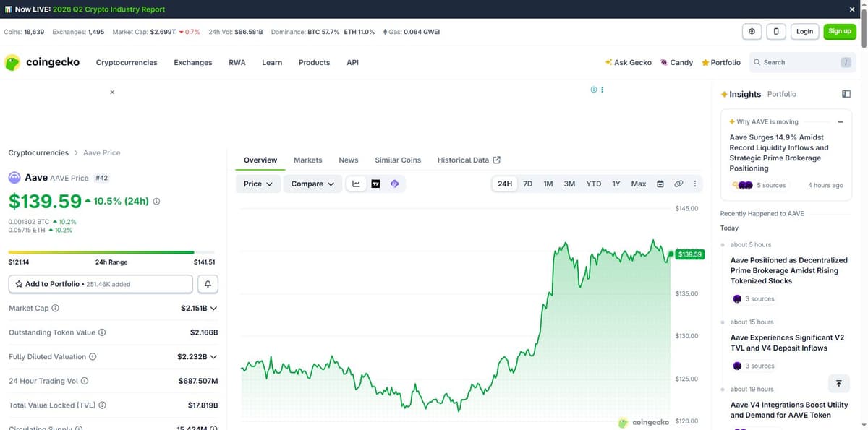Select the YTD time range
This screenshot has width=868, height=430.
594,184
